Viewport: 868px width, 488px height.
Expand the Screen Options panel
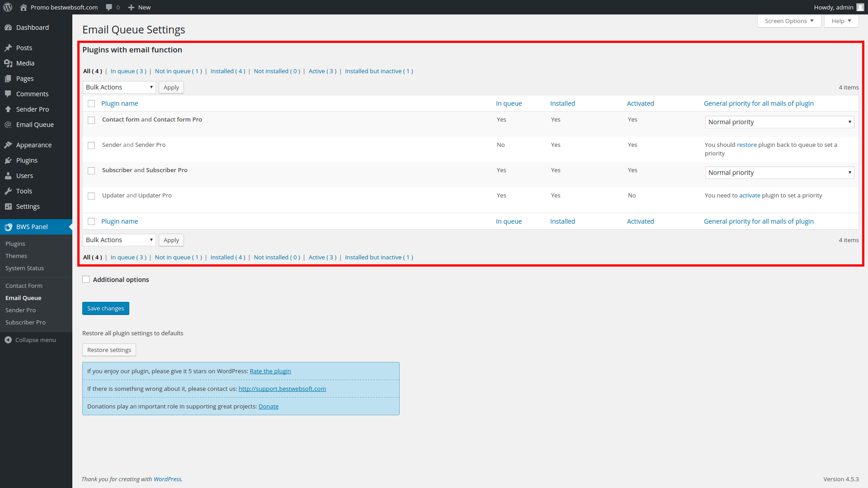(789, 21)
